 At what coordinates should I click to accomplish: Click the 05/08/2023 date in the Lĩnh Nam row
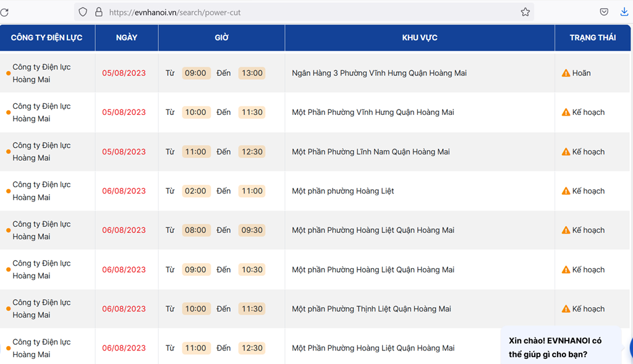click(x=124, y=152)
